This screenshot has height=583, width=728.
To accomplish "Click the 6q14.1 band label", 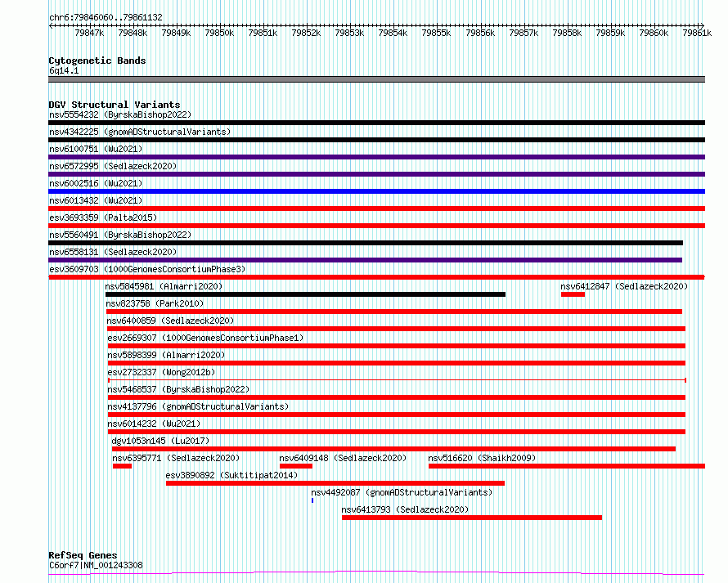I will point(64,70).
